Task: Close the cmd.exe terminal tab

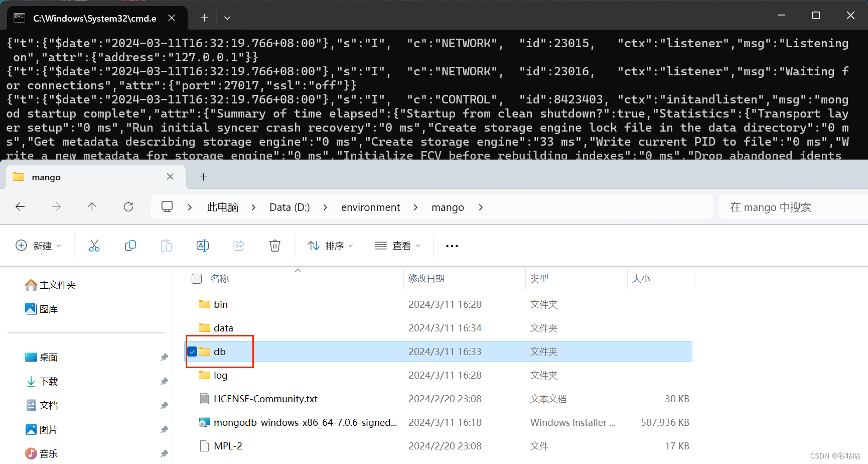Action: 172,18
